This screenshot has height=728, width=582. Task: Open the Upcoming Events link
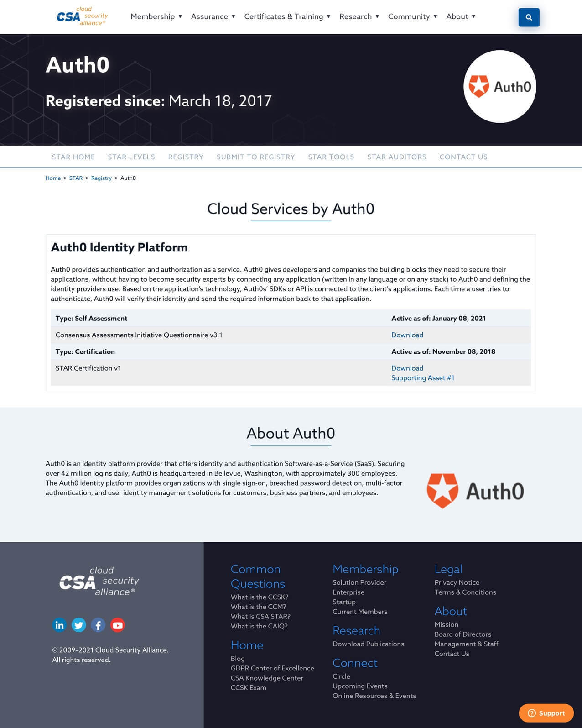click(360, 686)
